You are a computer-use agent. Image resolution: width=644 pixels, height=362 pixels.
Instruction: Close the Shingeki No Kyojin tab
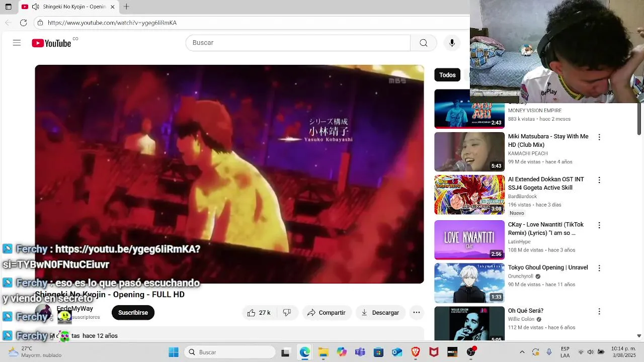click(113, 7)
